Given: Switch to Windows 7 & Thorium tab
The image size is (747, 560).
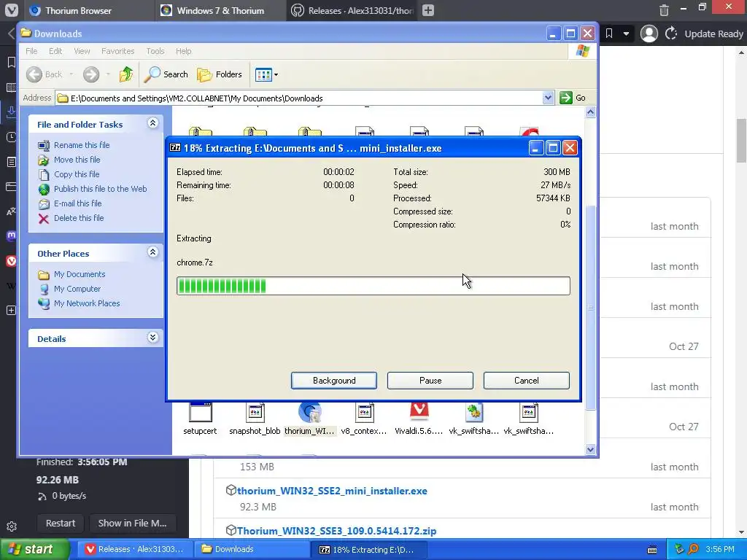Looking at the screenshot, I should coord(220,10).
